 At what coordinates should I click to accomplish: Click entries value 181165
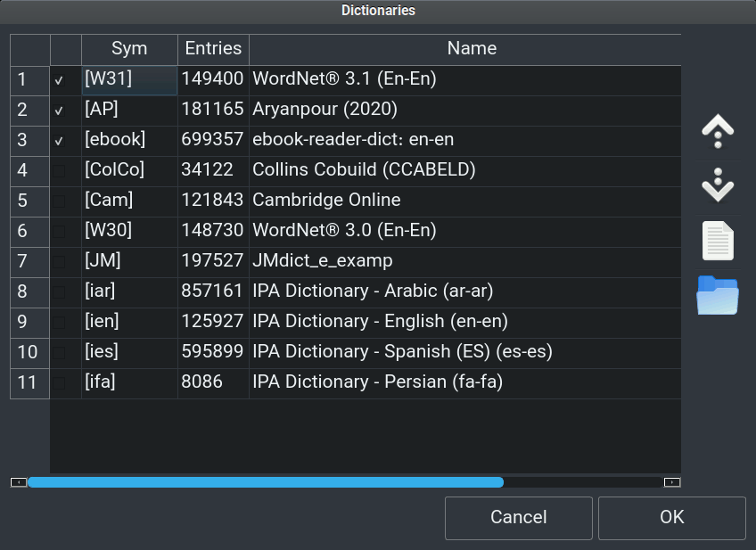point(213,111)
